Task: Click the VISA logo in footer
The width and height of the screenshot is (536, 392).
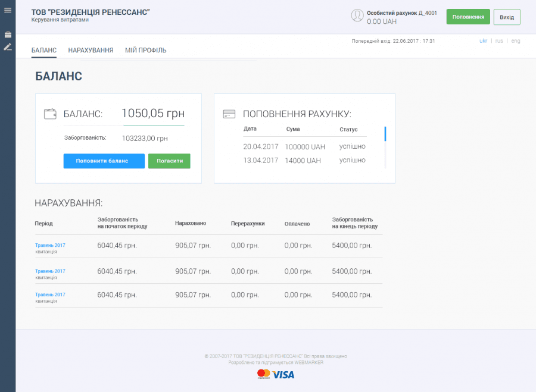Action: click(283, 374)
